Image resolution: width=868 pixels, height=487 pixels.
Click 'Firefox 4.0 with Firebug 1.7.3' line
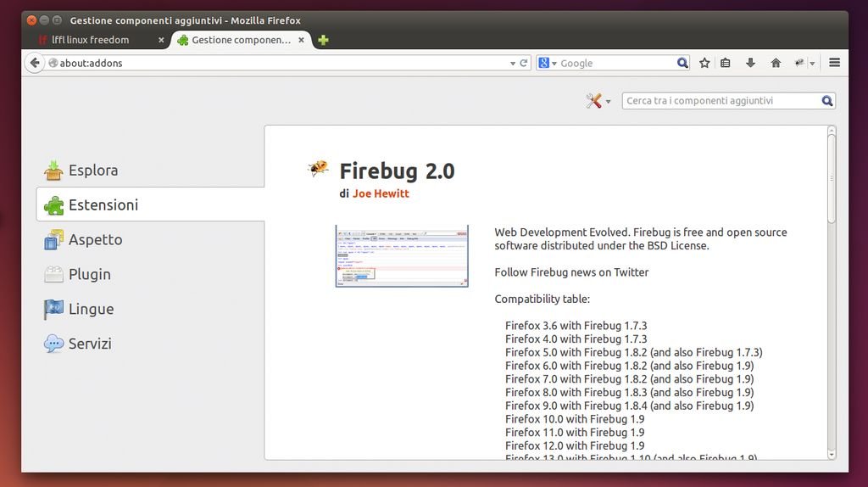576,339
